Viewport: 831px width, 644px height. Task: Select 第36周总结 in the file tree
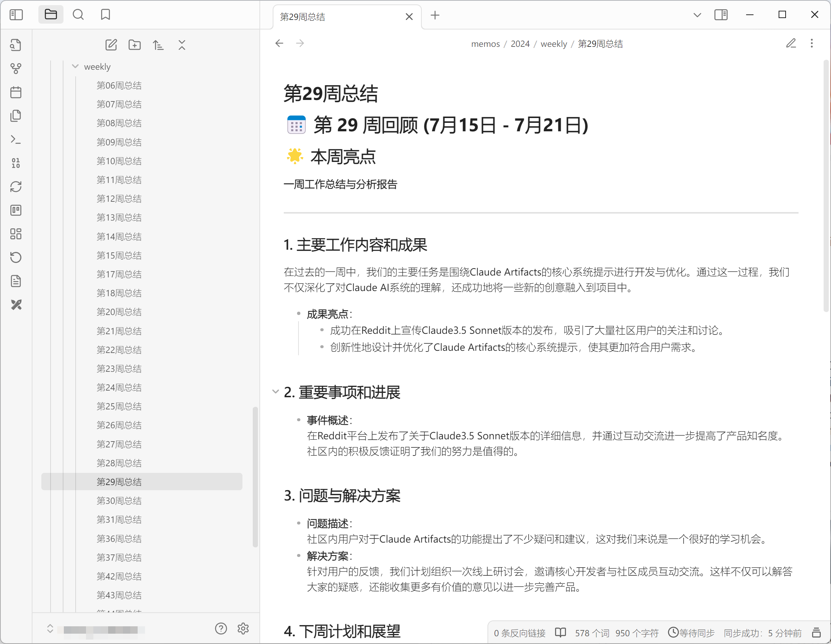coord(119,538)
